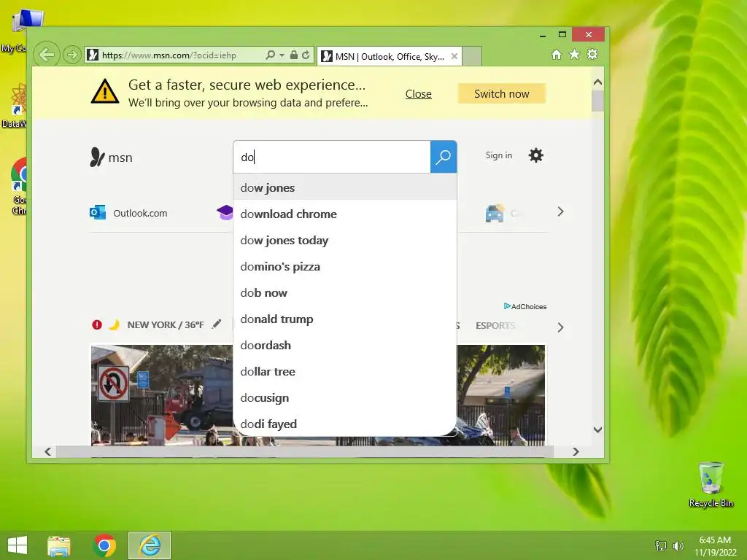747x560 pixels.
Task: Open the NEW YORK / 36°F weather link
Action: click(x=166, y=324)
